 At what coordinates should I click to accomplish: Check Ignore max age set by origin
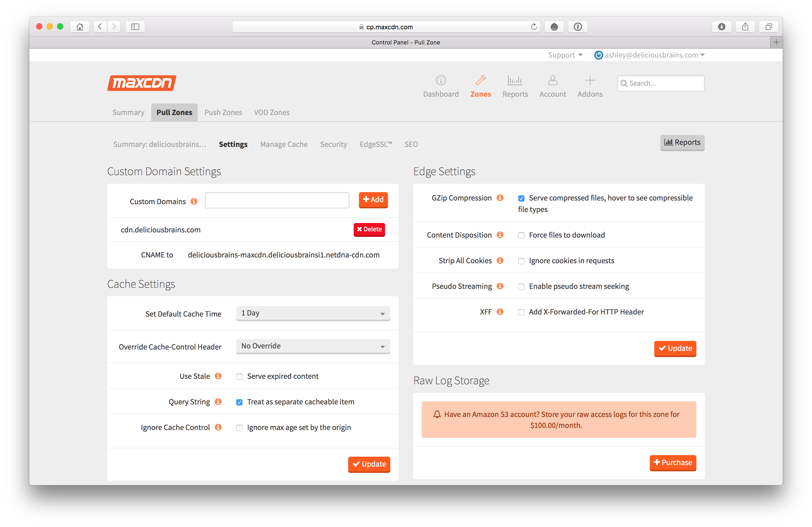tap(239, 427)
